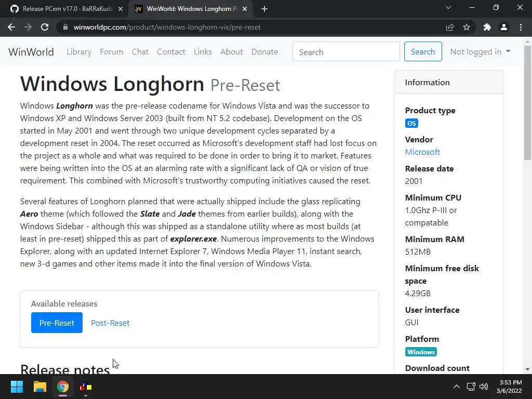
Task: Click the Release notes heading
Action: click(x=65, y=369)
